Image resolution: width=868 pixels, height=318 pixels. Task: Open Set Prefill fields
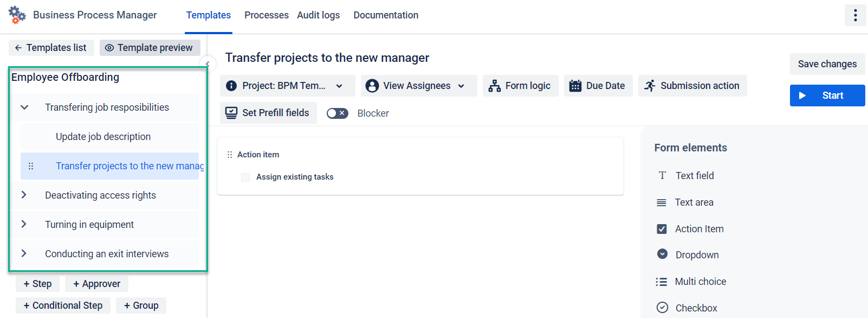point(268,112)
